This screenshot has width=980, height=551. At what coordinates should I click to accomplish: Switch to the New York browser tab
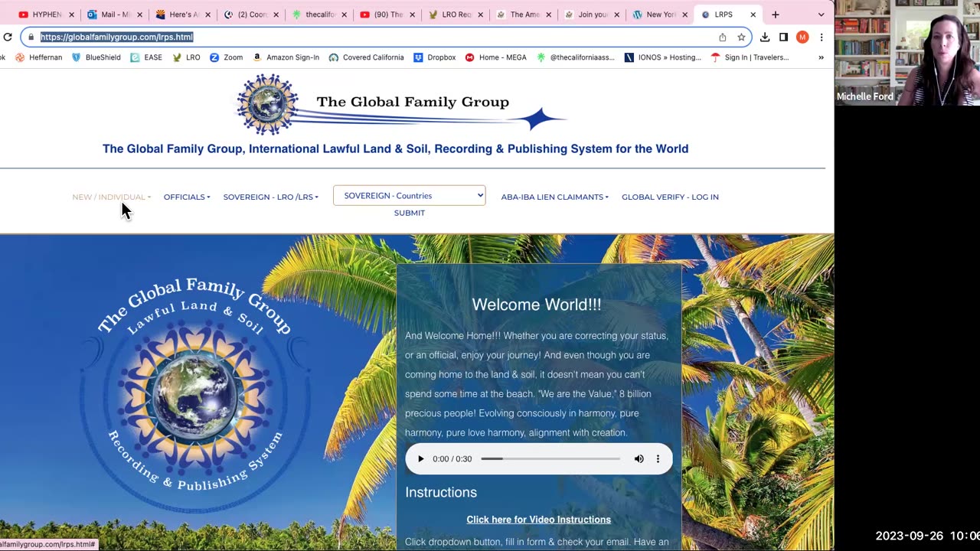658,15
